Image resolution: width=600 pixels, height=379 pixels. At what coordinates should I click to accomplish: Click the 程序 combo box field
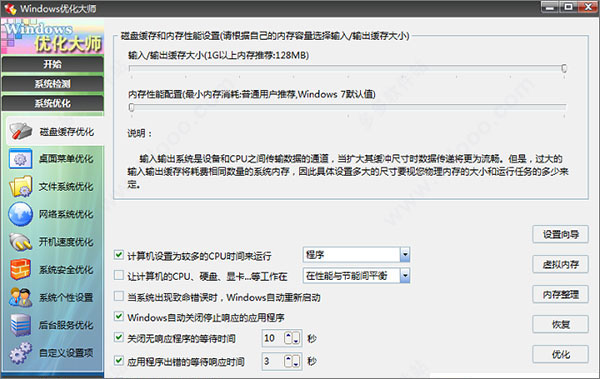click(x=356, y=255)
